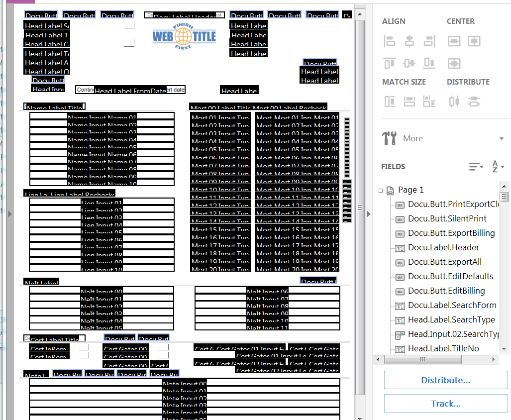Click the left pane expand arrow
The image size is (511, 420).
(x=10, y=214)
